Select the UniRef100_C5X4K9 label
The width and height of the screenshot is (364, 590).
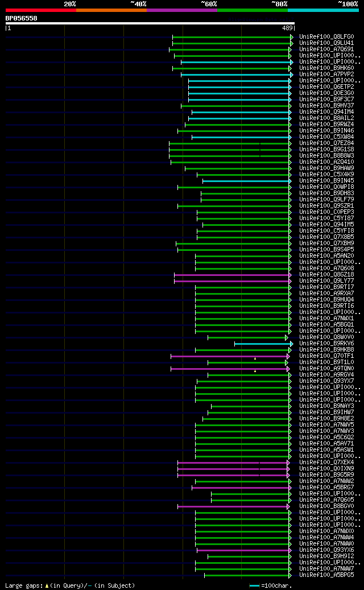326,174
